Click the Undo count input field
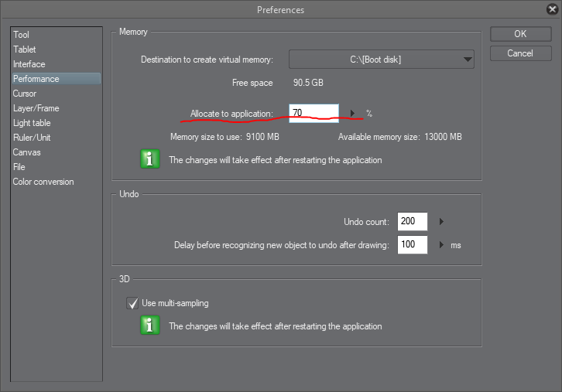The width and height of the screenshot is (562, 392). point(412,222)
